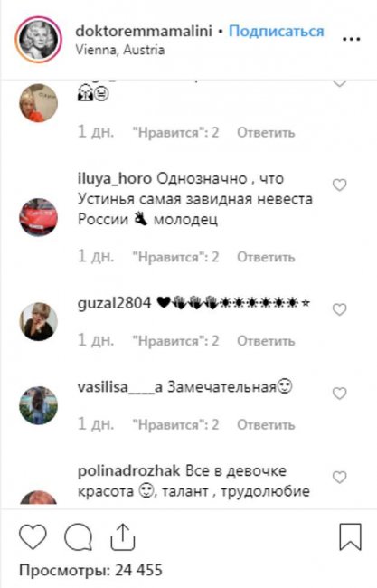The width and height of the screenshot is (377, 588).
Task: Reply to the iluya_horo comment with Ответить
Action: click(x=266, y=257)
